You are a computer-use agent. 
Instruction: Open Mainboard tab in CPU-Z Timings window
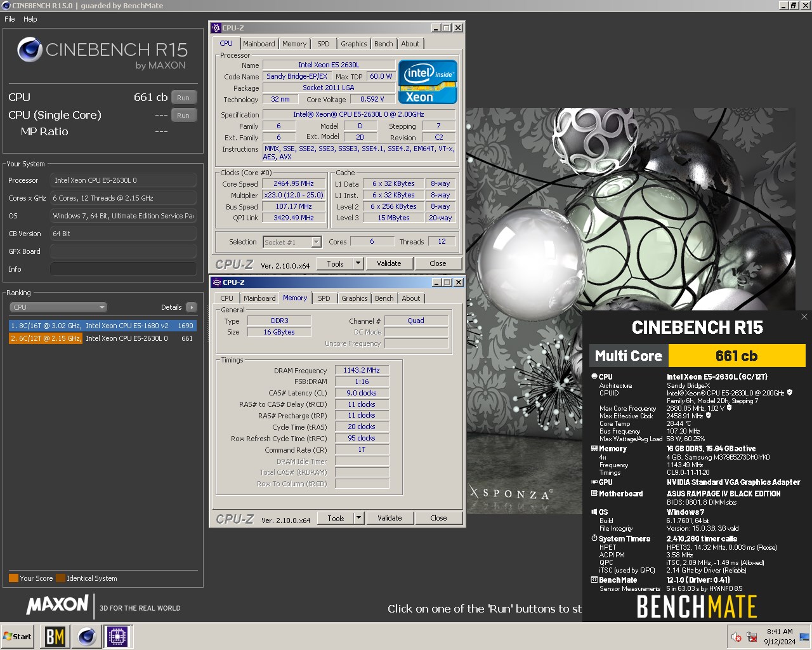pyautogui.click(x=259, y=298)
